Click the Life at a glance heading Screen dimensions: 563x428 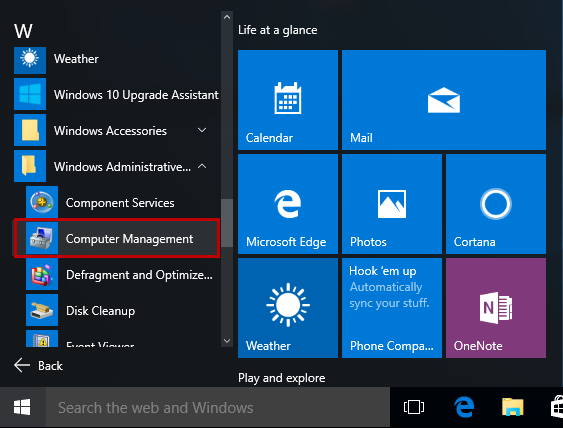coord(278,30)
